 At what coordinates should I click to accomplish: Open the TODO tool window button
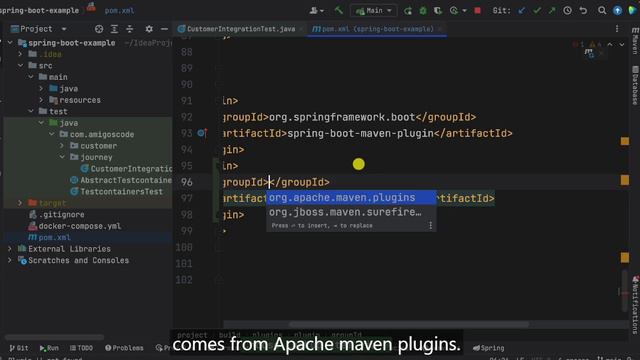(x=81, y=348)
